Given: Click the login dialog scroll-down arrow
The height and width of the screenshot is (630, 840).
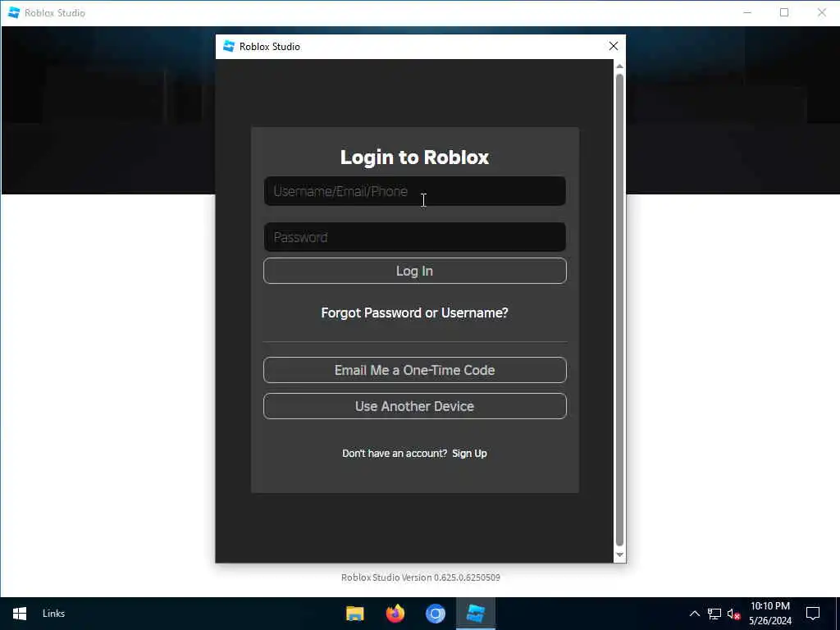Looking at the screenshot, I should [x=620, y=555].
